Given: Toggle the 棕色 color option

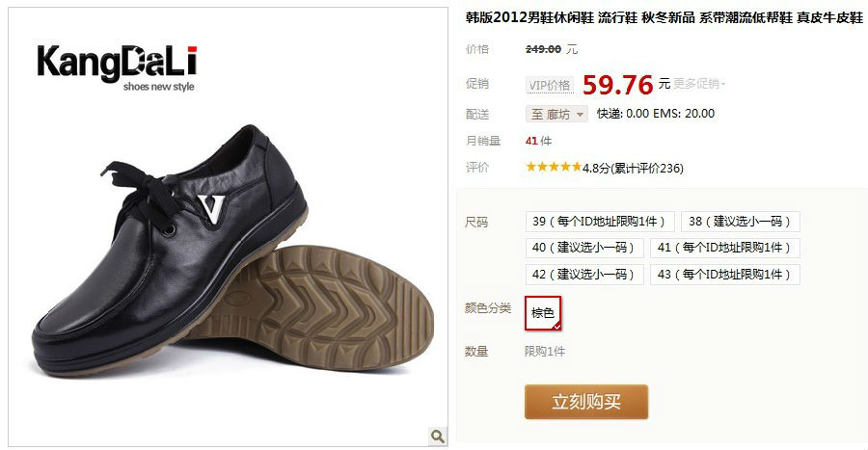Looking at the screenshot, I should tap(543, 313).
